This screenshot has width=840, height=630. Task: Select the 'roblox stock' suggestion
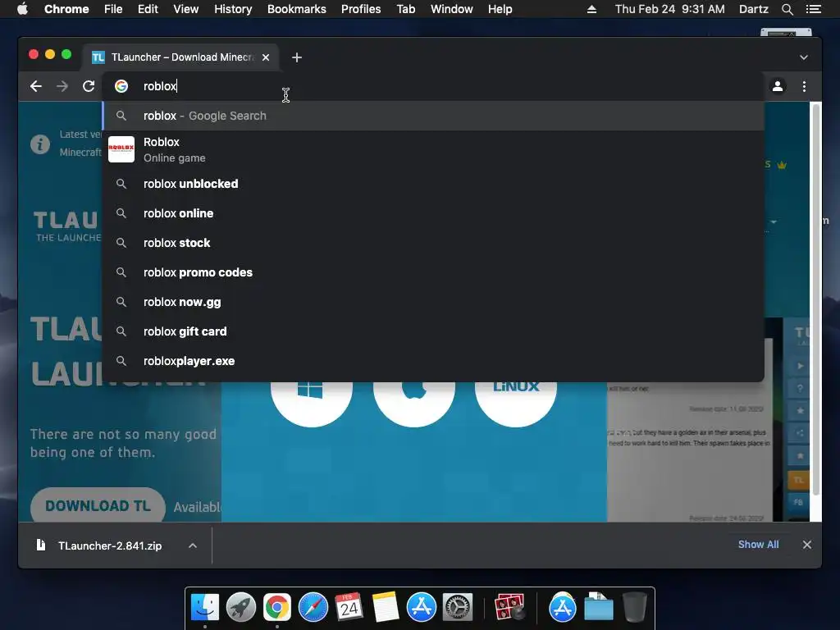433,243
